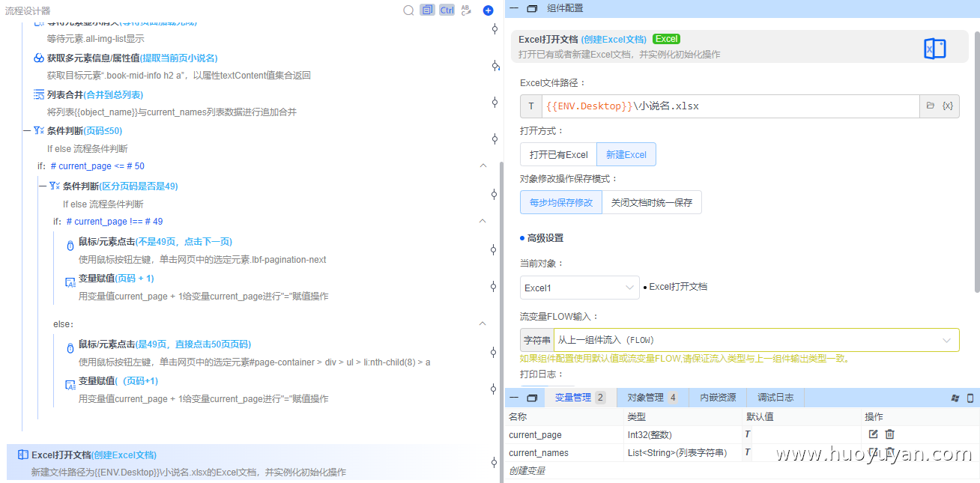This screenshot has height=483, width=980.
Task: Toggle the copy-list mode icon in designer toolbar
Action: [x=427, y=10]
